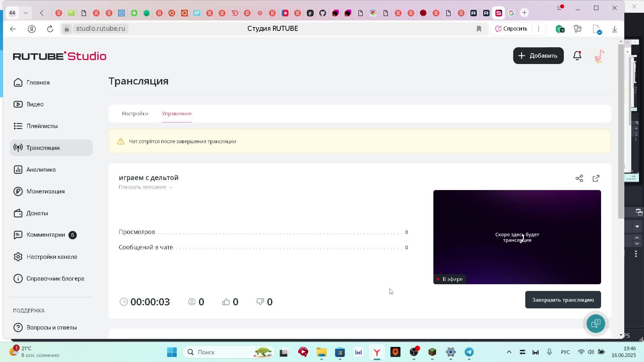Image resolution: width=644 pixels, height=362 pixels.
Task: Open the tab list dropdown chevron
Action: (25, 13)
